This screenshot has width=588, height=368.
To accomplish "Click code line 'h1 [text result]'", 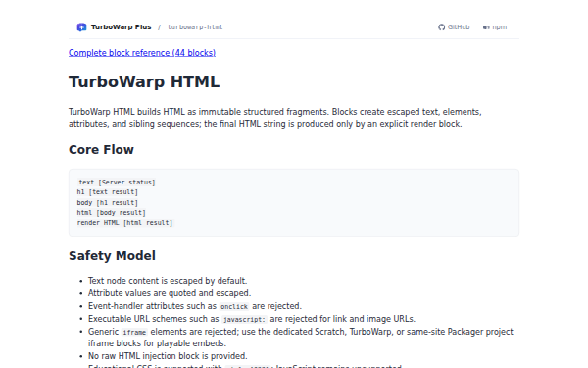I will pos(108,192).
